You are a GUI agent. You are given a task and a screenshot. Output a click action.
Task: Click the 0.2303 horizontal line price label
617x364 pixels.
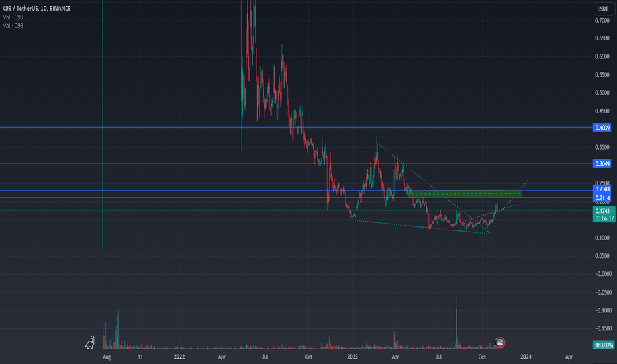pyautogui.click(x=602, y=189)
